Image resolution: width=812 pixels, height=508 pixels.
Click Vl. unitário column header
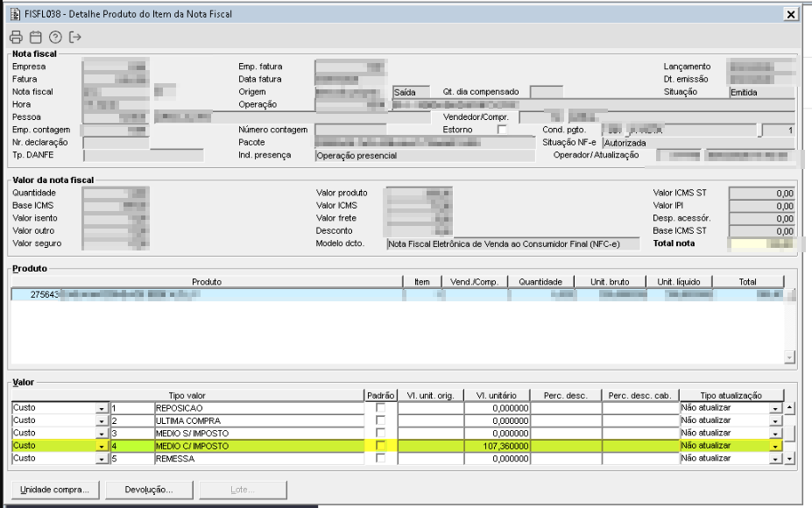[x=497, y=395]
